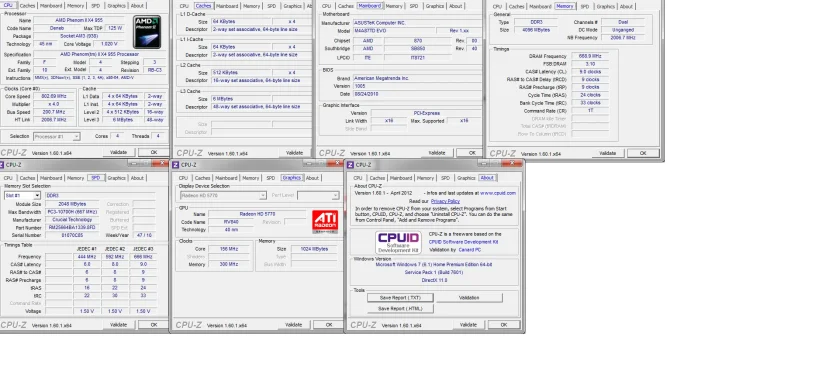Select the CPU tab in the Motherboard info window
Viewport: 836px width, 384px height.
(x=326, y=6)
